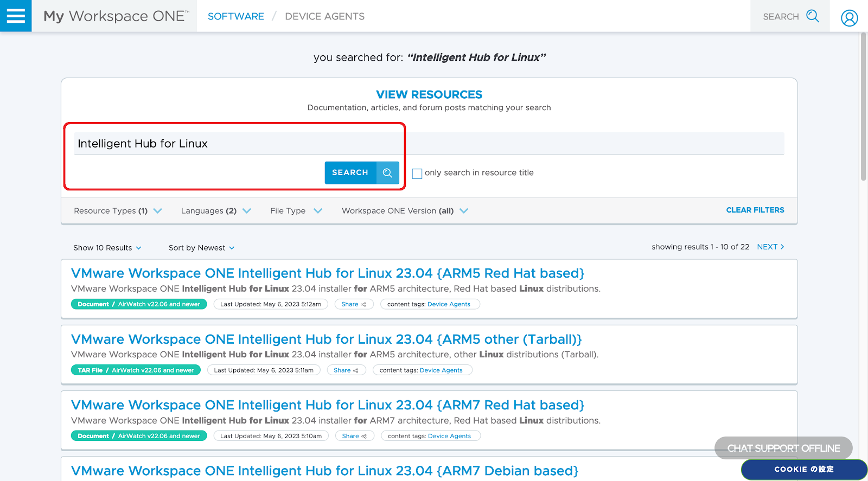This screenshot has height=481, width=868.
Task: Click showing results 1 - 10 of 22 text
Action: pyautogui.click(x=700, y=247)
